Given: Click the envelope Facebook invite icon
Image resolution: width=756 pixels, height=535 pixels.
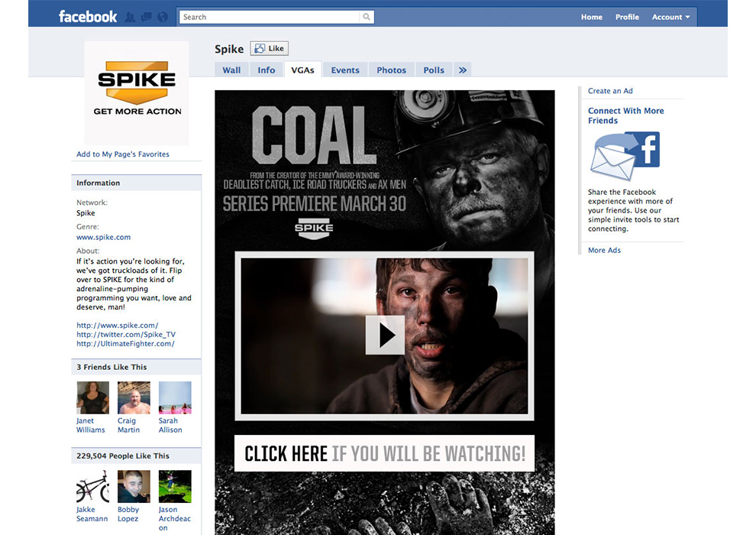Looking at the screenshot, I should click(x=625, y=155).
